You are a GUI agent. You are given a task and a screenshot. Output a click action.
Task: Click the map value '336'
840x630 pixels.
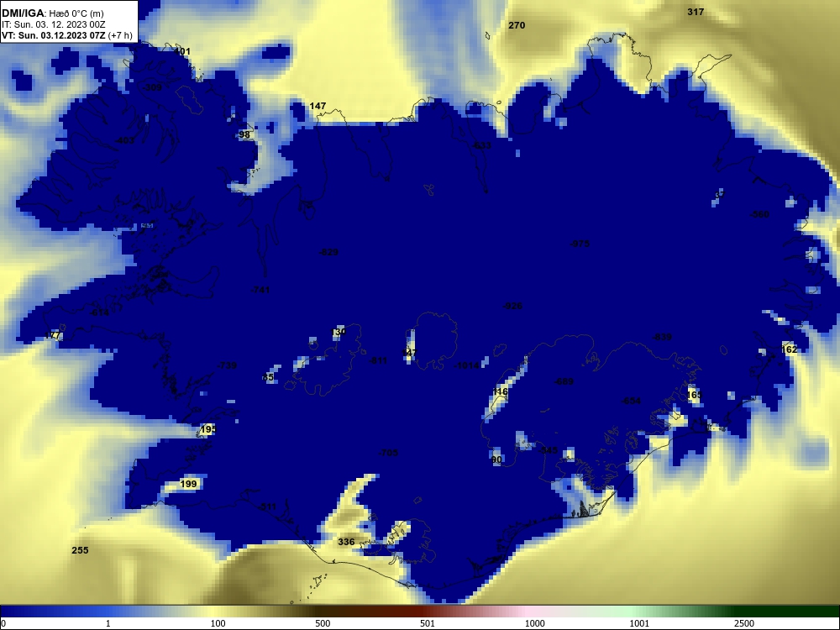click(346, 542)
